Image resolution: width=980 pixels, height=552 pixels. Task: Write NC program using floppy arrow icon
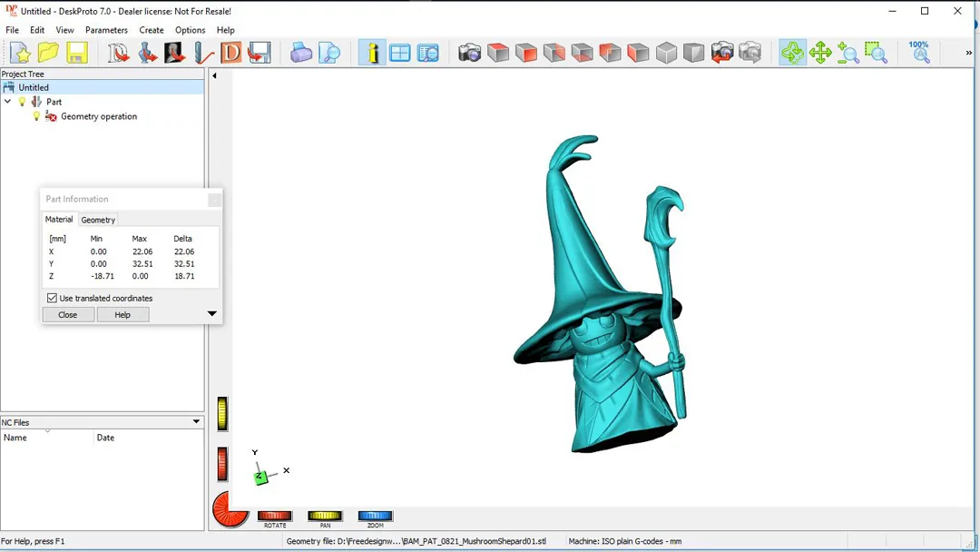(260, 54)
